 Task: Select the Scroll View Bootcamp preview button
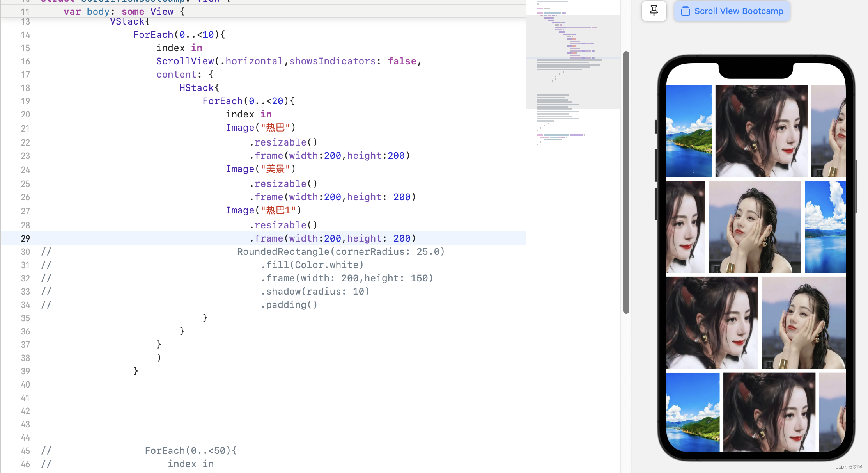(x=732, y=11)
